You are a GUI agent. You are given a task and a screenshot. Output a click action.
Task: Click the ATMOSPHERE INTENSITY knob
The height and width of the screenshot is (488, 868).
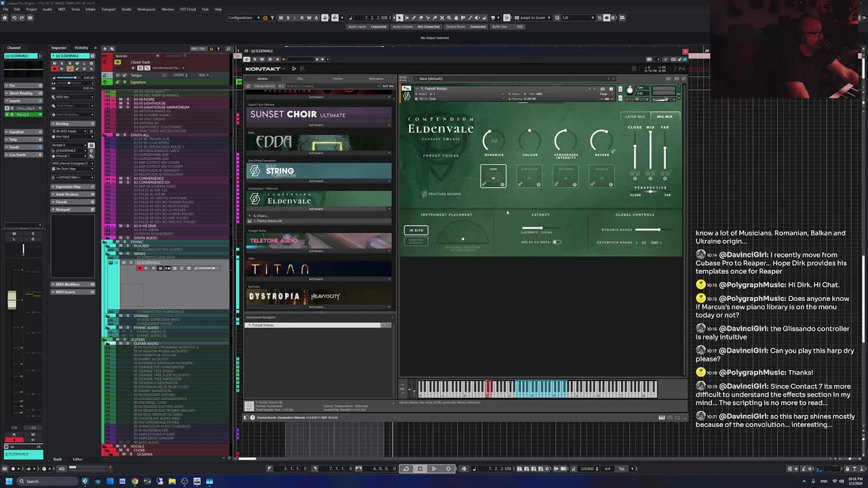565,141
